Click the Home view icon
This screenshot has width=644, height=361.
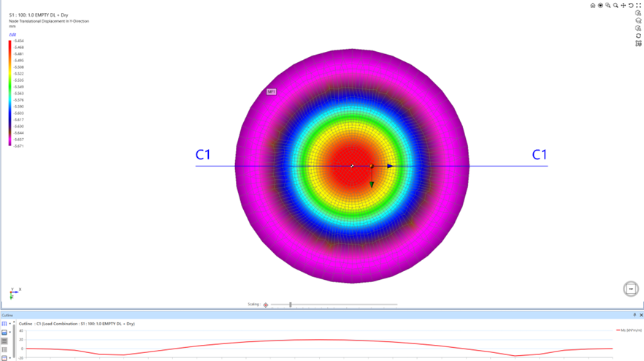pyautogui.click(x=593, y=5)
